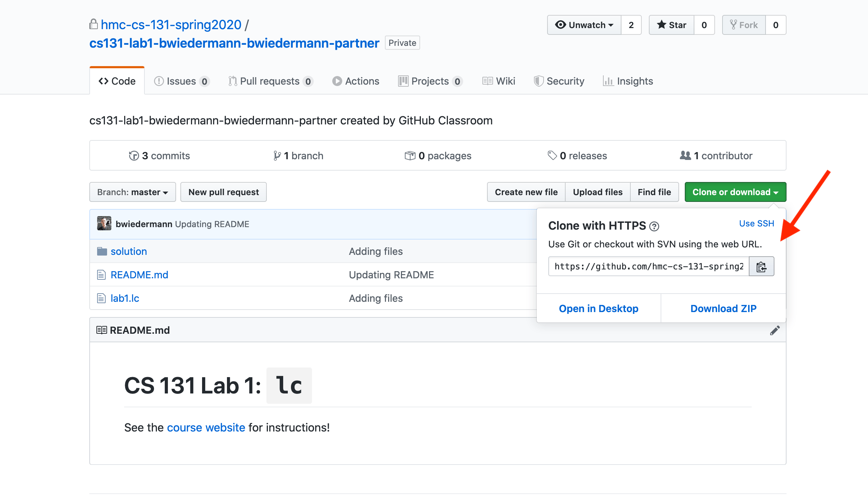868x504 pixels.
Task: Click the file icon next to lab1.lc
Action: pyautogui.click(x=101, y=298)
